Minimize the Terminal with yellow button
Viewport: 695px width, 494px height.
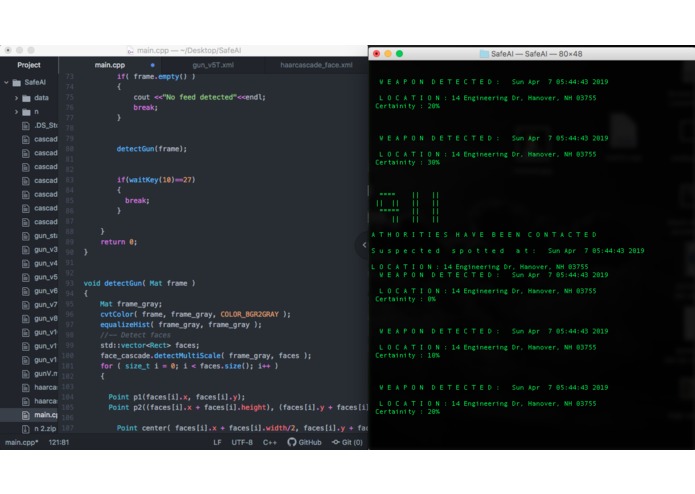click(388, 54)
